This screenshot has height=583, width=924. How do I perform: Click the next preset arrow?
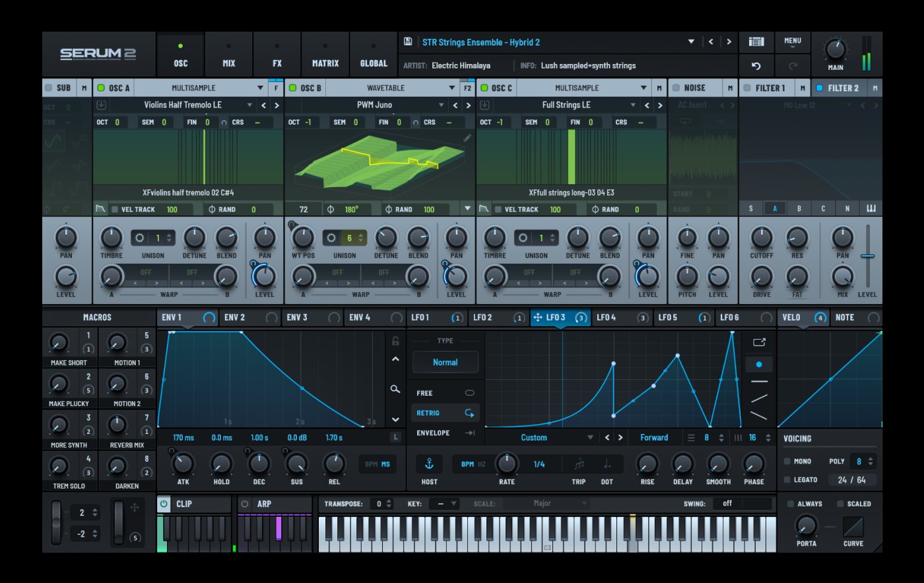[x=729, y=41]
